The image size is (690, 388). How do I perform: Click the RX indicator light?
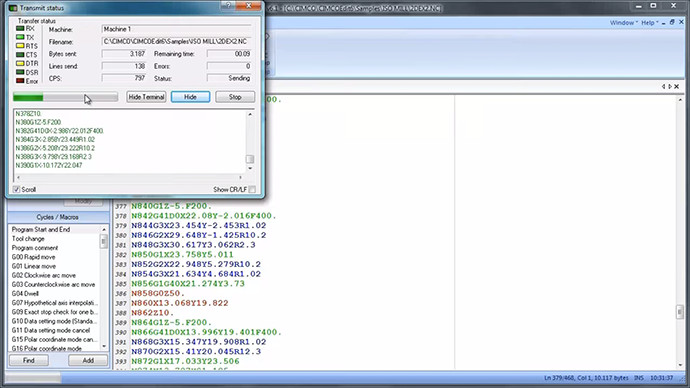point(20,29)
